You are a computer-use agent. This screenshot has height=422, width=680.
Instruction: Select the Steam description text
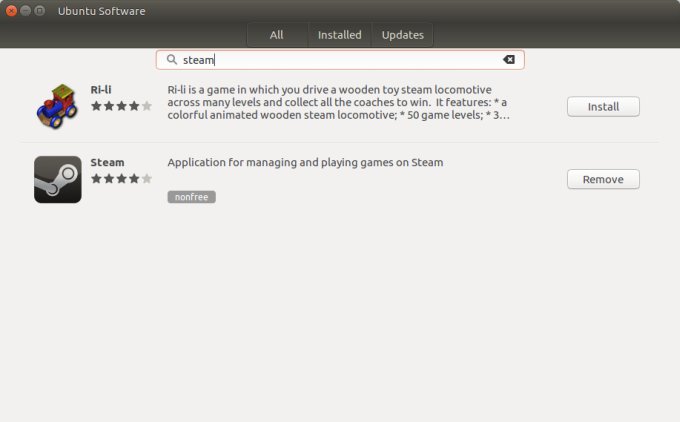[305, 163]
